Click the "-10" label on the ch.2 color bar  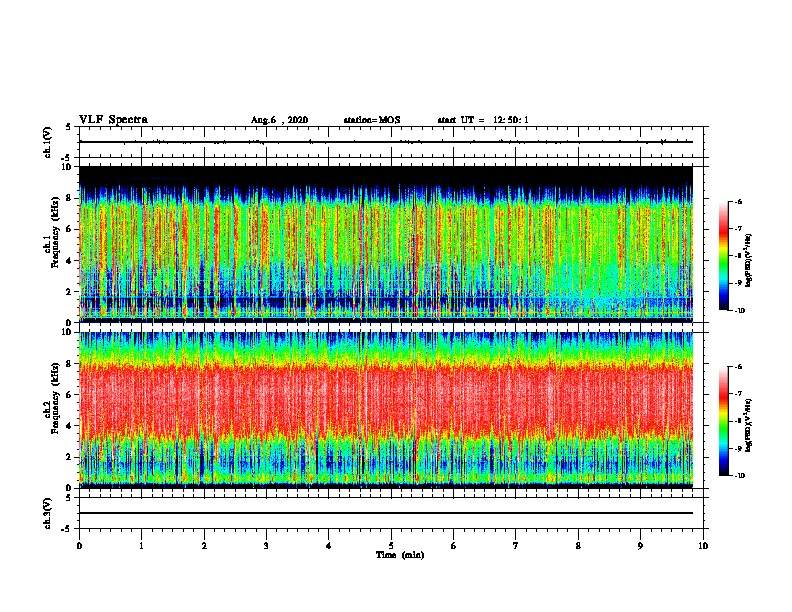(739, 476)
